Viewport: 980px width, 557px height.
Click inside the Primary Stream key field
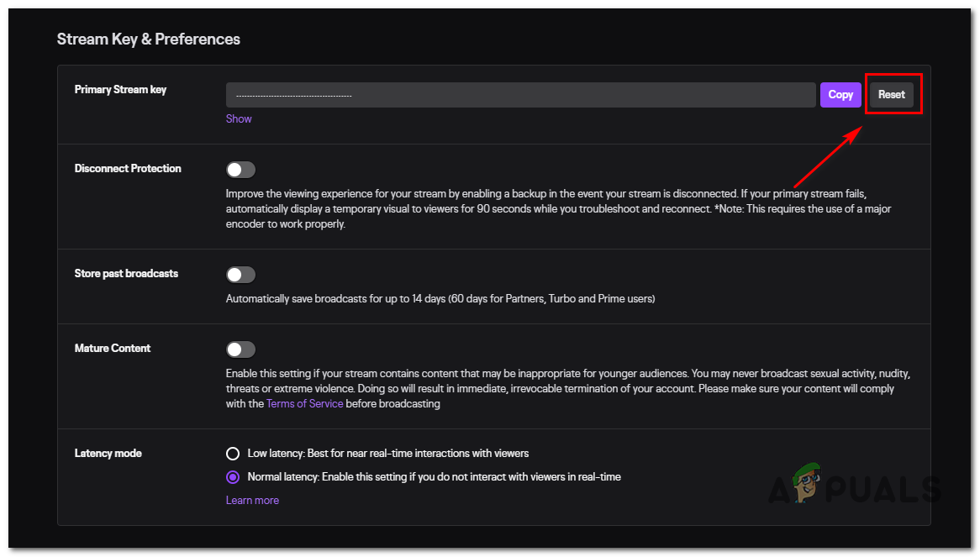point(520,95)
